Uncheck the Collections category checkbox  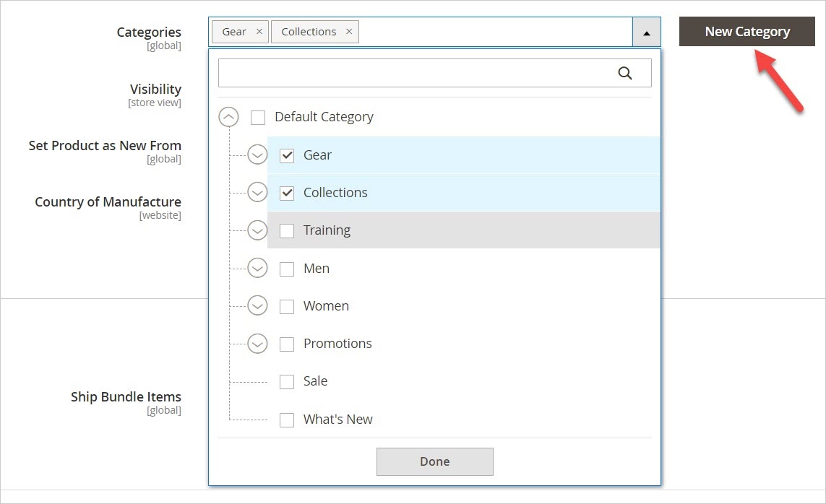287,193
